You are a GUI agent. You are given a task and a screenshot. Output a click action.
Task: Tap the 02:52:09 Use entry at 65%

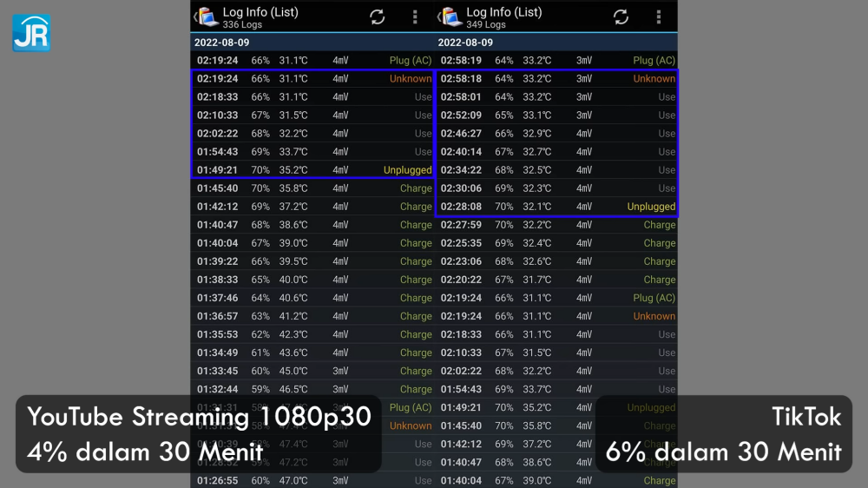556,115
